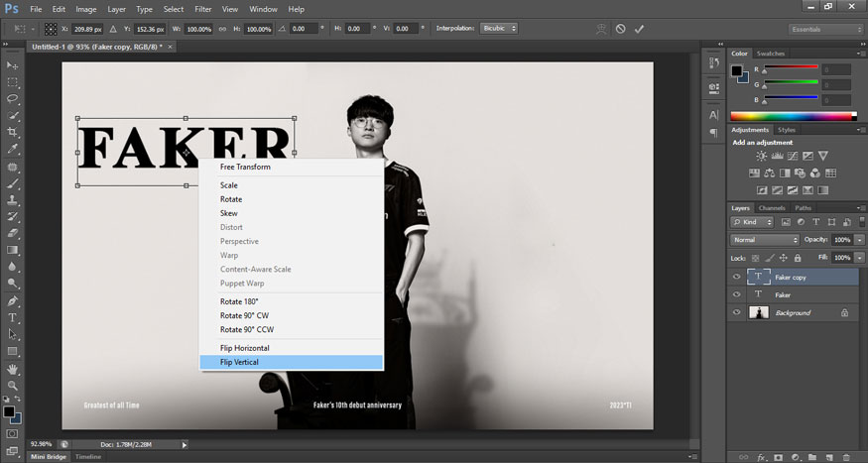Toggle Quick Mask mode

tap(12, 434)
